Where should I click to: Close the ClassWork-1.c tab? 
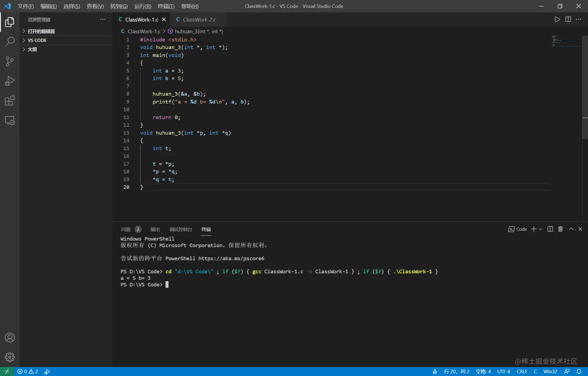164,19
